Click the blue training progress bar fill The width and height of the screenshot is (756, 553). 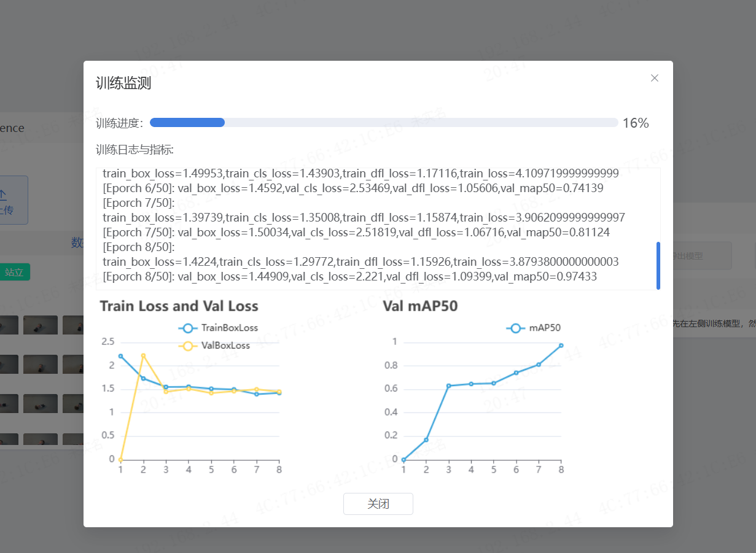pyautogui.click(x=187, y=123)
